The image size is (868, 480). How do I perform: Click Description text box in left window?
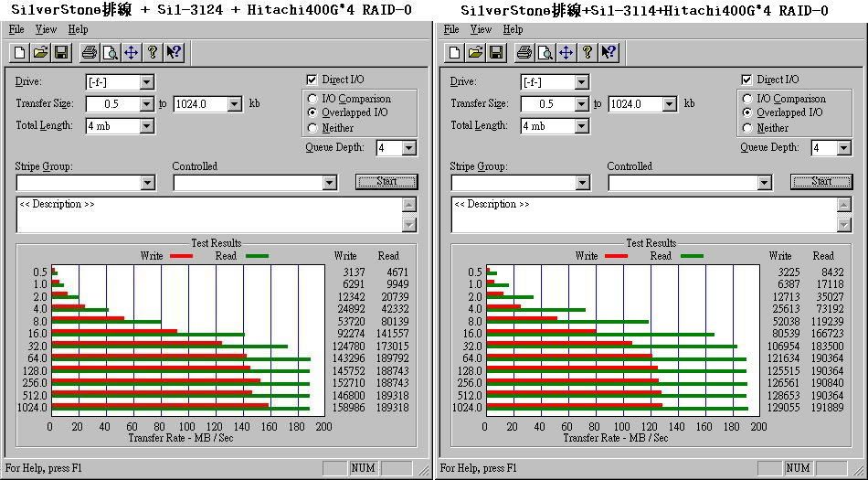tap(209, 215)
